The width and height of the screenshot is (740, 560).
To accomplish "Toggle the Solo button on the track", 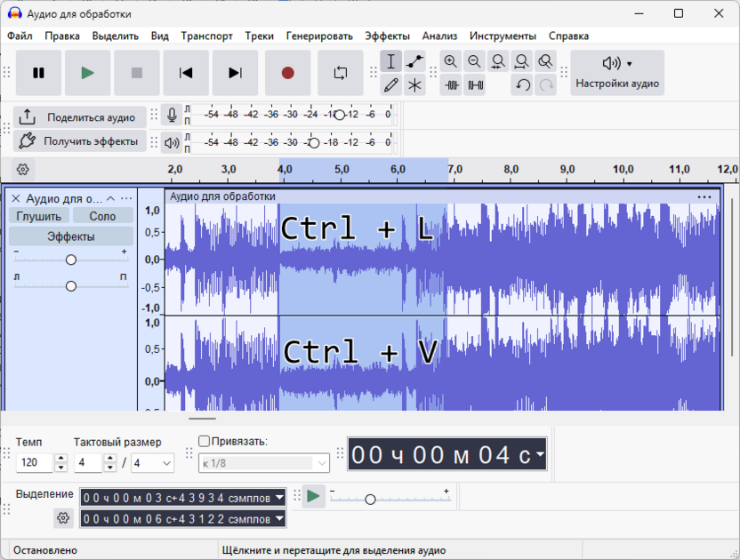I will click(102, 216).
